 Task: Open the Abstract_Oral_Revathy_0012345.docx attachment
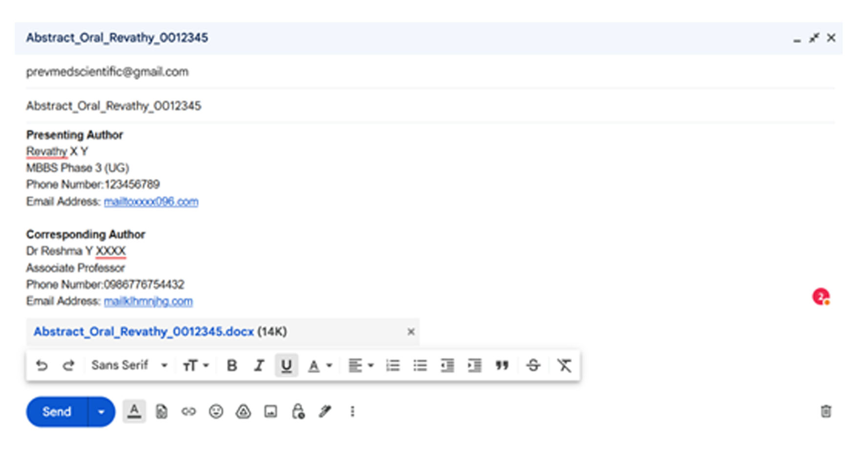144,332
